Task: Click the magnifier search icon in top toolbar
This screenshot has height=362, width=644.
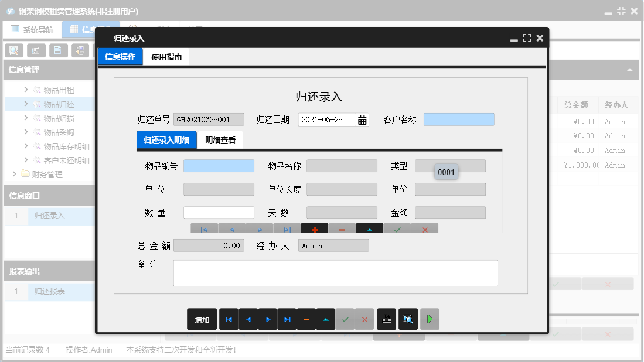Action: 13,50
